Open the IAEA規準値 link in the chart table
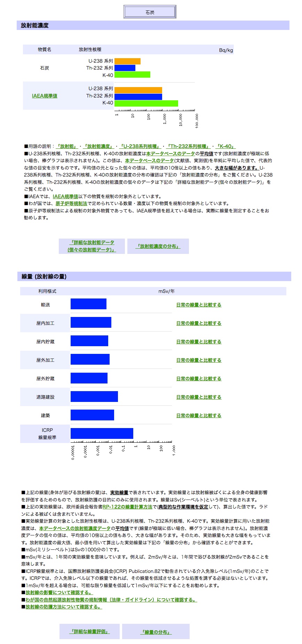 (45, 96)
